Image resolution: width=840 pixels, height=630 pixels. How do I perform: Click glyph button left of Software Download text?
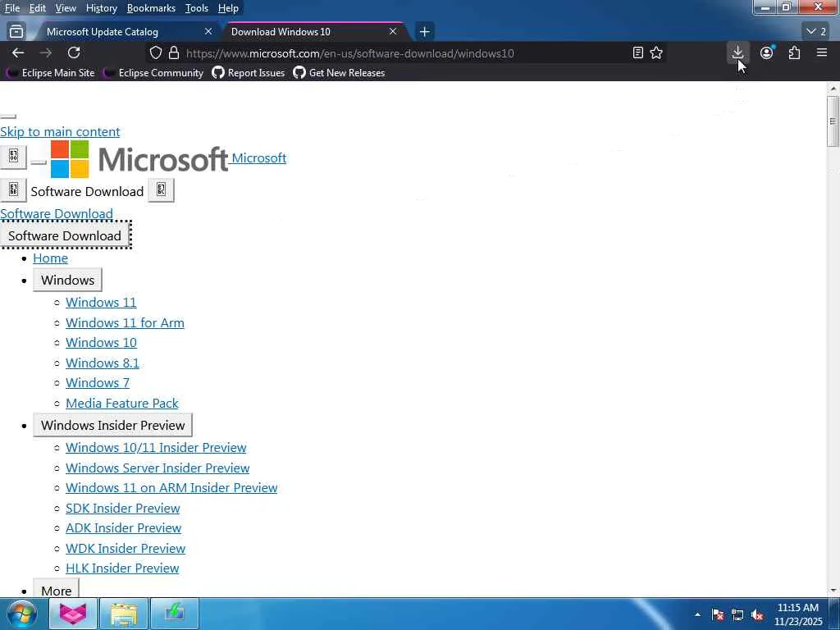[13, 189]
